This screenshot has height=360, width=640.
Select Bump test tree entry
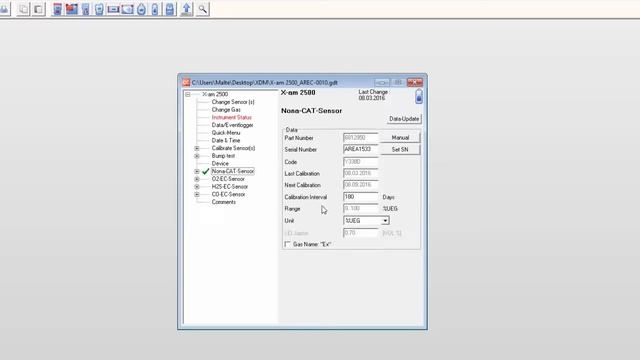223,156
